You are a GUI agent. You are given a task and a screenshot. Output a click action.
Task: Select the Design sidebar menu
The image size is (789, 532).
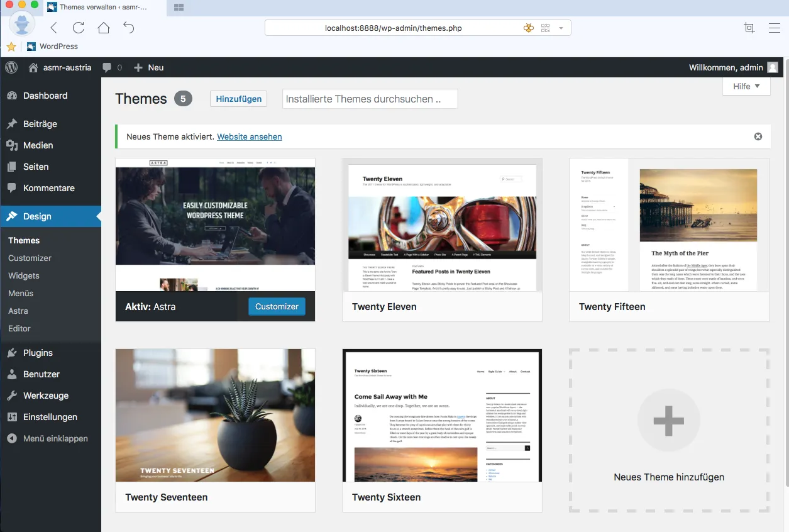pyautogui.click(x=50, y=216)
